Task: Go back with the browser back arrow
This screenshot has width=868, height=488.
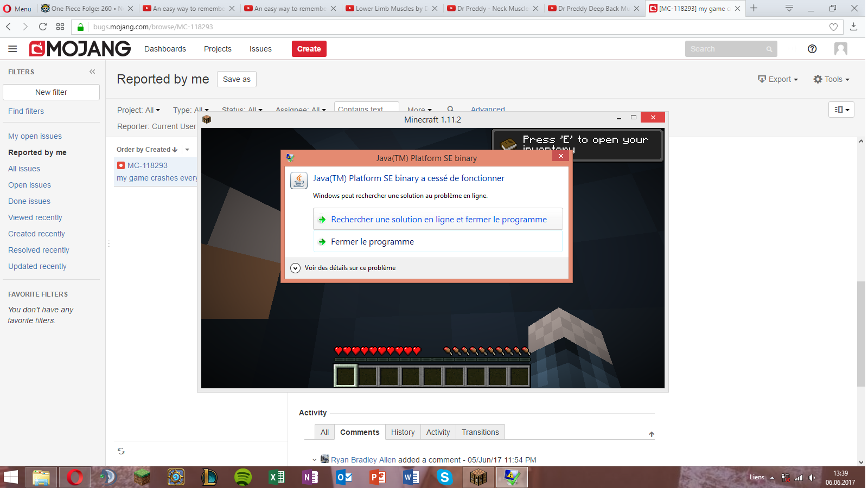Action: [9, 27]
